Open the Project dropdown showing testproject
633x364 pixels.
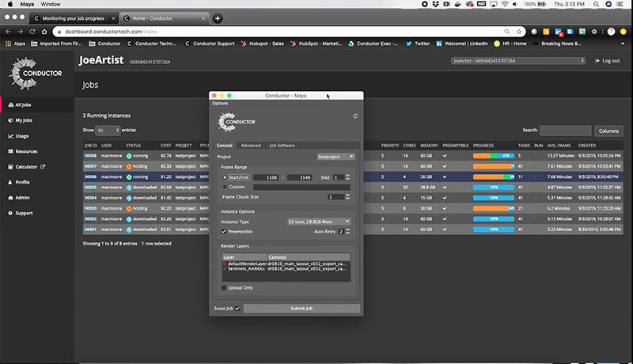click(336, 157)
